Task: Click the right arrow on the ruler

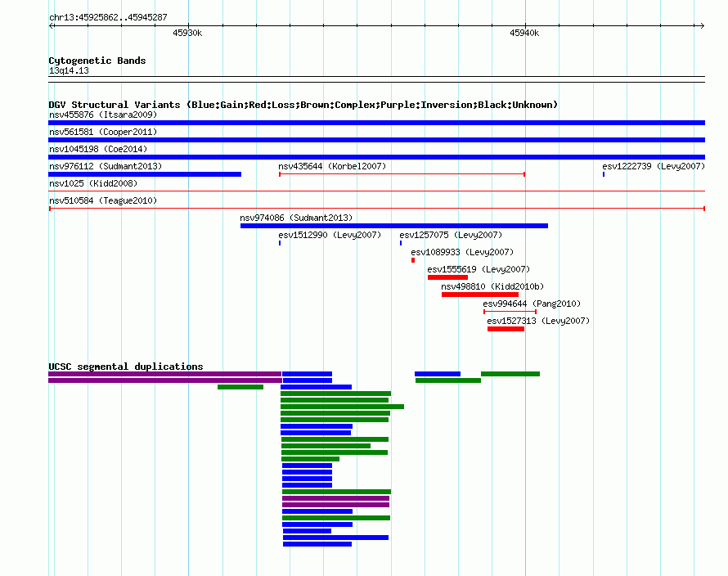Action: pos(702,25)
